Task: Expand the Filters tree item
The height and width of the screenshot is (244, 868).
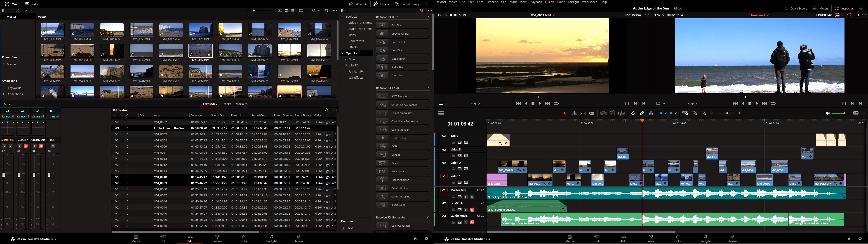Action: coord(345,59)
